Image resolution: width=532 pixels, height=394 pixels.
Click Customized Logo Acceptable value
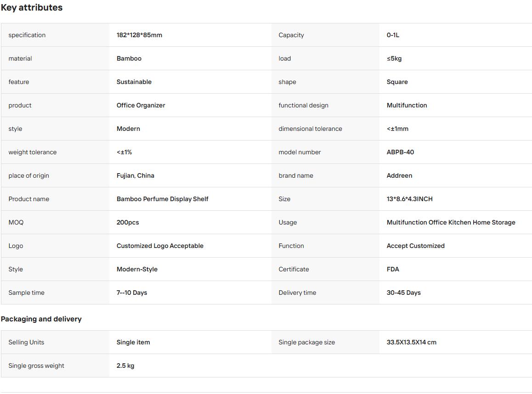coord(160,246)
